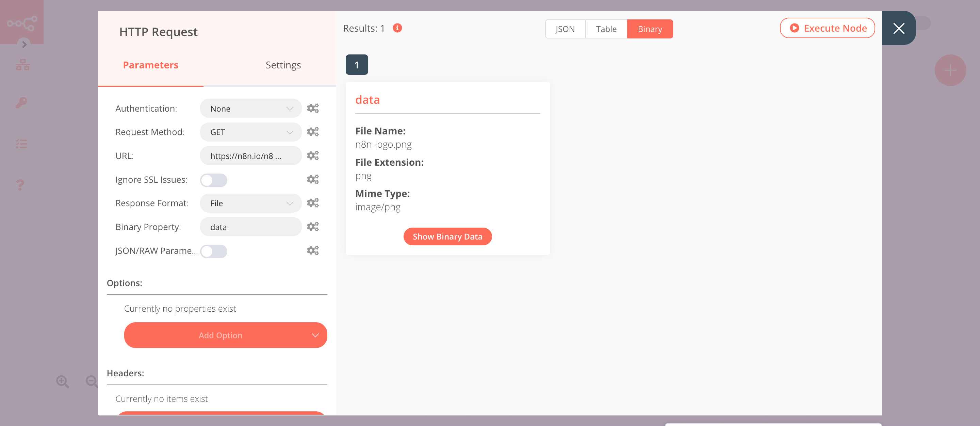Open the Authentication method dropdown
The width and height of the screenshot is (980, 426).
[x=249, y=108]
